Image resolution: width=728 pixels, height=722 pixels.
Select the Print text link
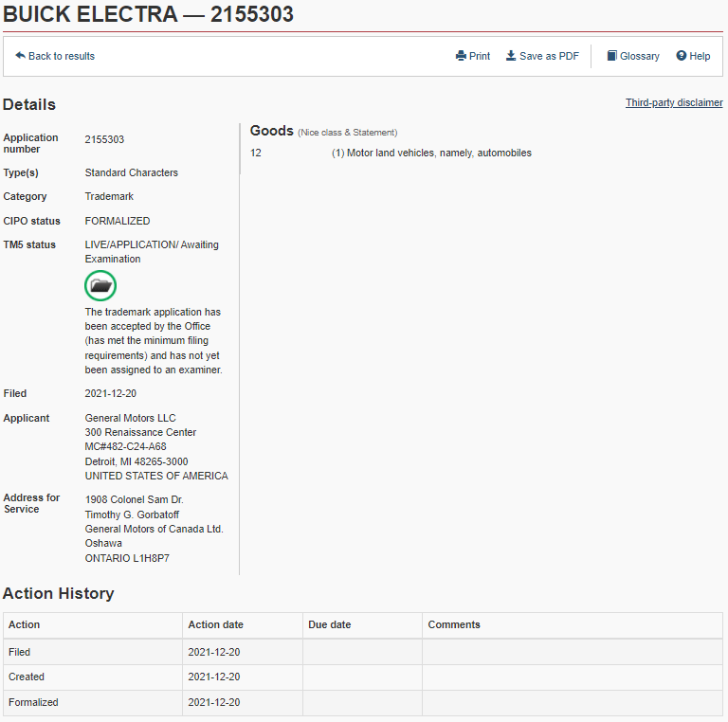tap(479, 56)
